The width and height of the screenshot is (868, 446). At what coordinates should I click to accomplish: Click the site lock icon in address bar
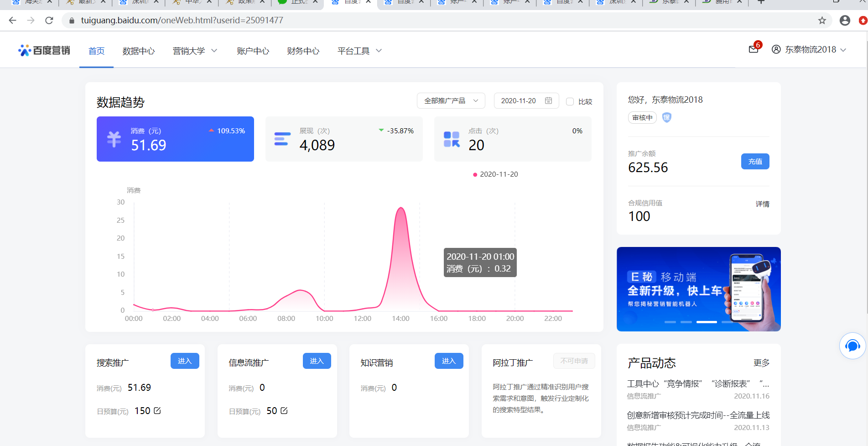(72, 21)
